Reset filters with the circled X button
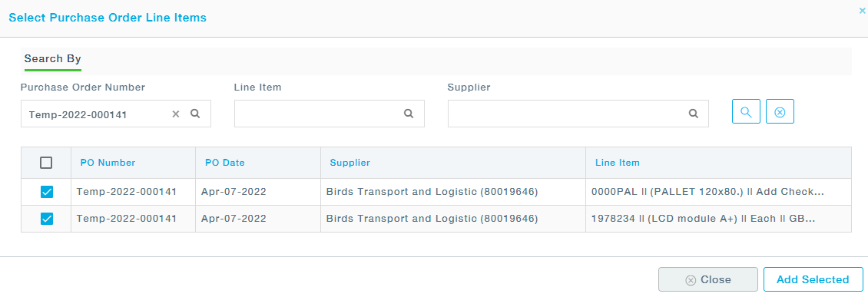 tap(780, 112)
